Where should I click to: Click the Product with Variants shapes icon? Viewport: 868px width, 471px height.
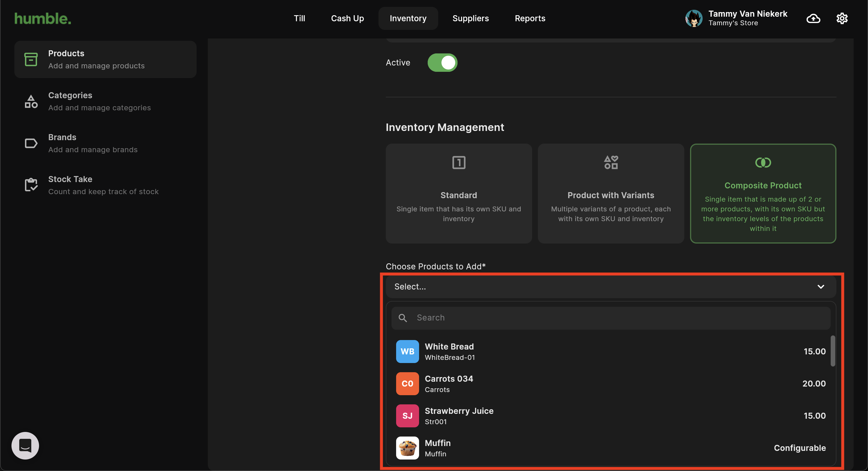pos(611,163)
